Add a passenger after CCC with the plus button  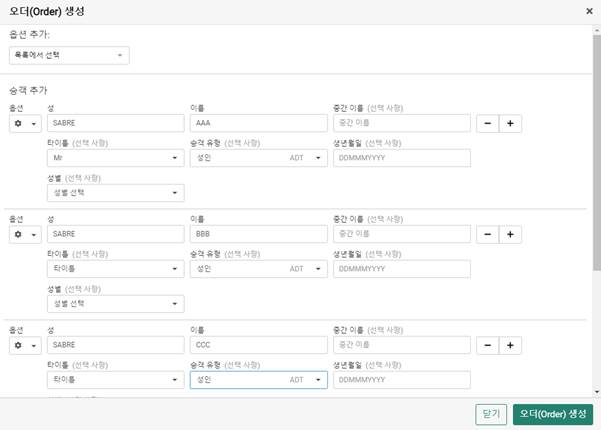(x=510, y=345)
